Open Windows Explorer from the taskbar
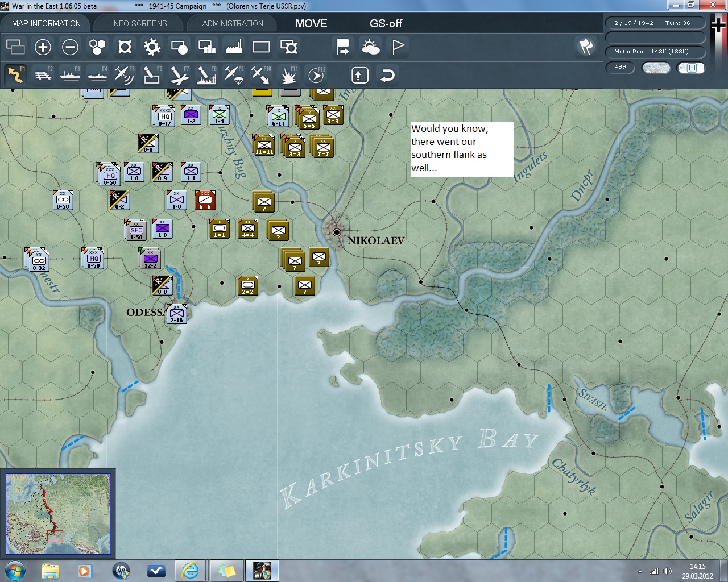Viewport: 728px width, 582px height. point(51,571)
